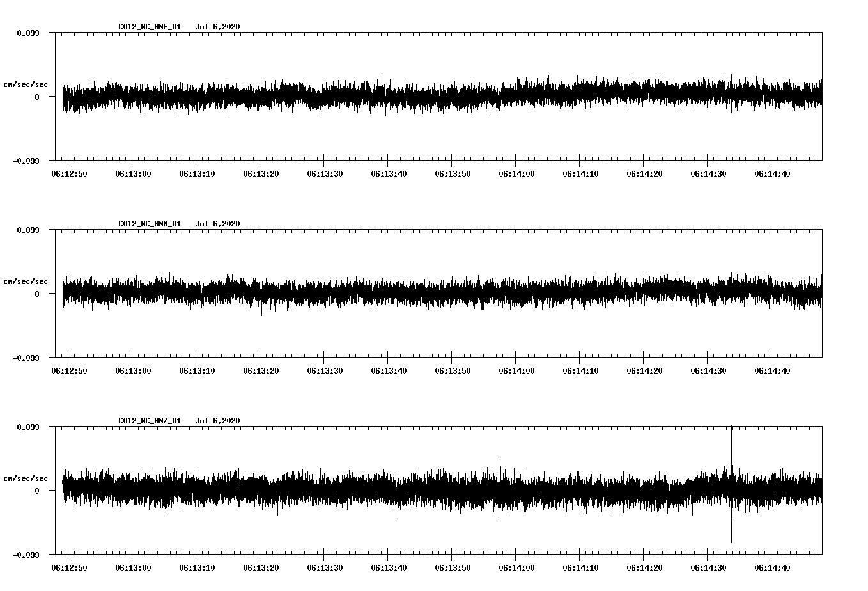
Task: Click the large spike in the HNZ waveform
Action: point(731,484)
